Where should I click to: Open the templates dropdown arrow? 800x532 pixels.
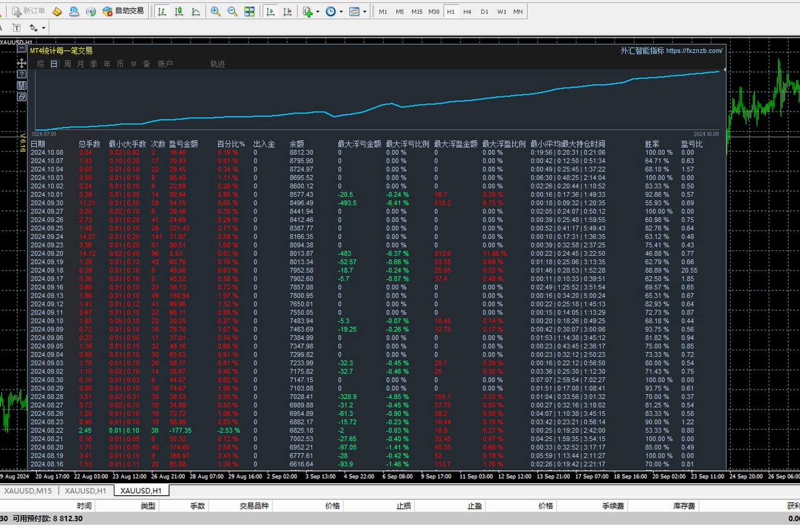tap(364, 11)
